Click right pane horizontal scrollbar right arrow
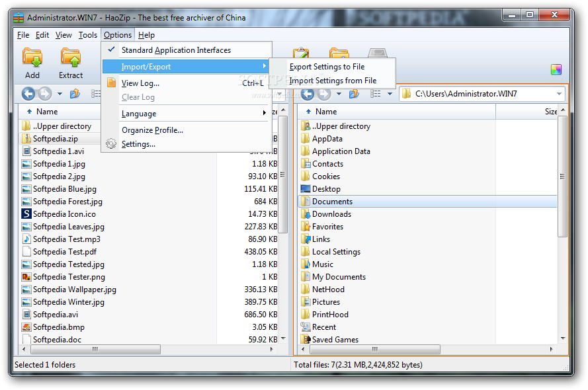Viewport: 588px width, 390px height. (x=551, y=349)
